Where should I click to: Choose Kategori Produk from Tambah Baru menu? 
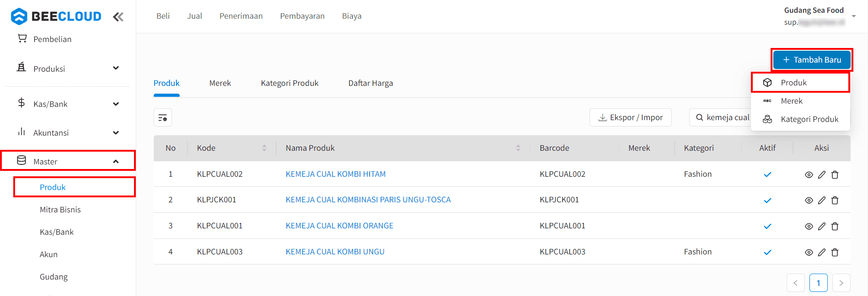click(800, 119)
